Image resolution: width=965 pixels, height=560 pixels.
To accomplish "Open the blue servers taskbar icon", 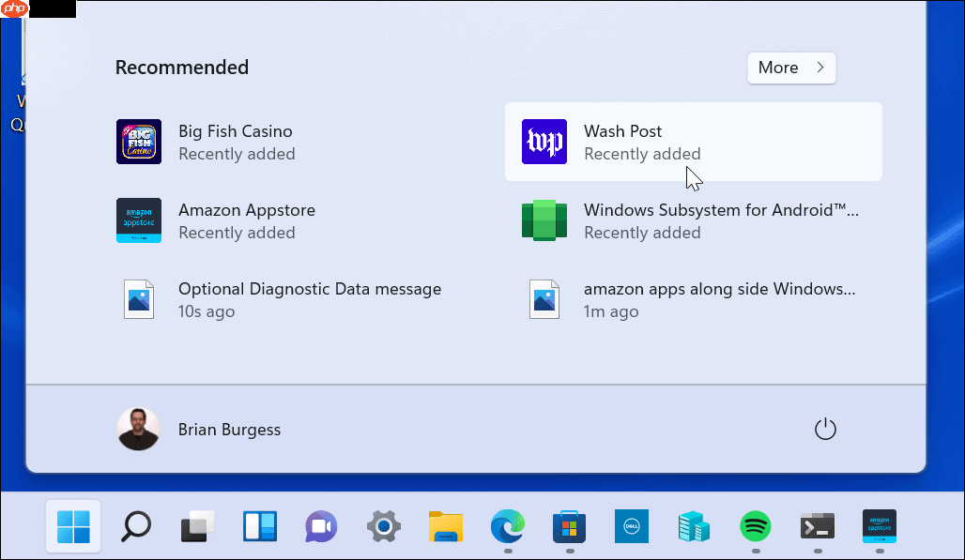I will coord(694,527).
